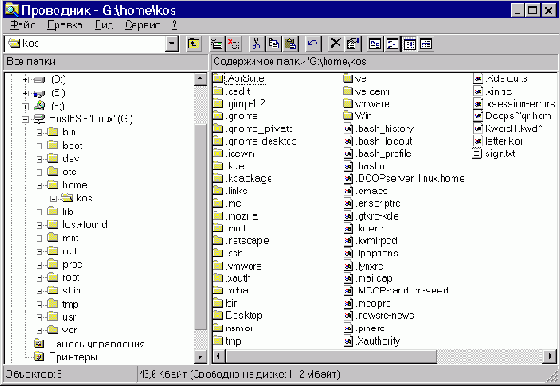Open the Правка menu
Viewport: 560px width, 386px height.
64,25
